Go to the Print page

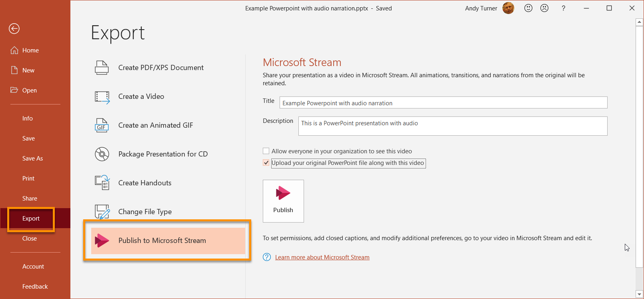(x=28, y=178)
